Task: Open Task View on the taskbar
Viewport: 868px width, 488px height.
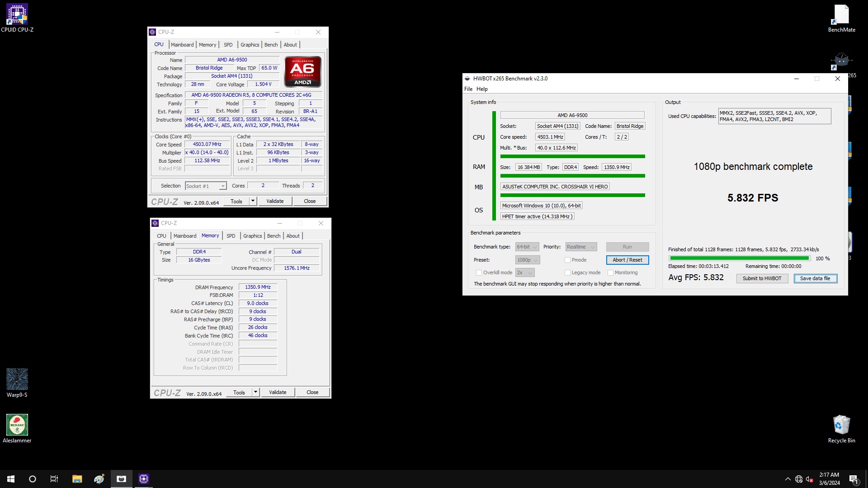Action: click(x=54, y=479)
